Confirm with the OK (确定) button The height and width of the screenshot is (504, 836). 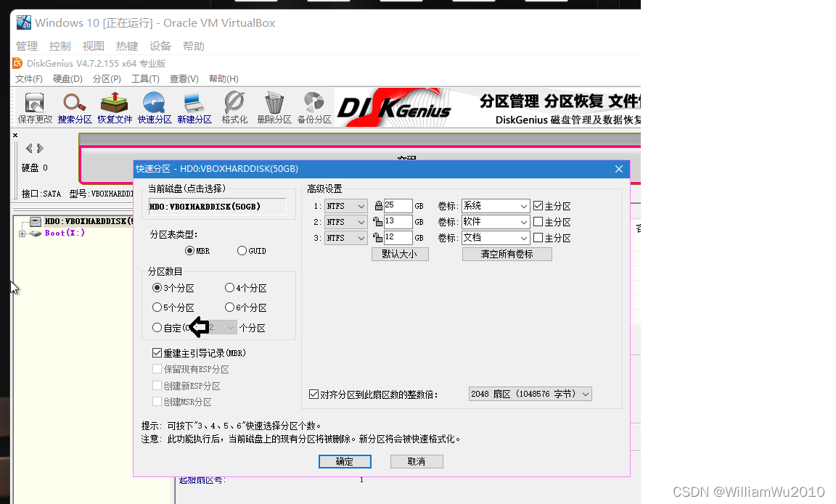pos(345,461)
